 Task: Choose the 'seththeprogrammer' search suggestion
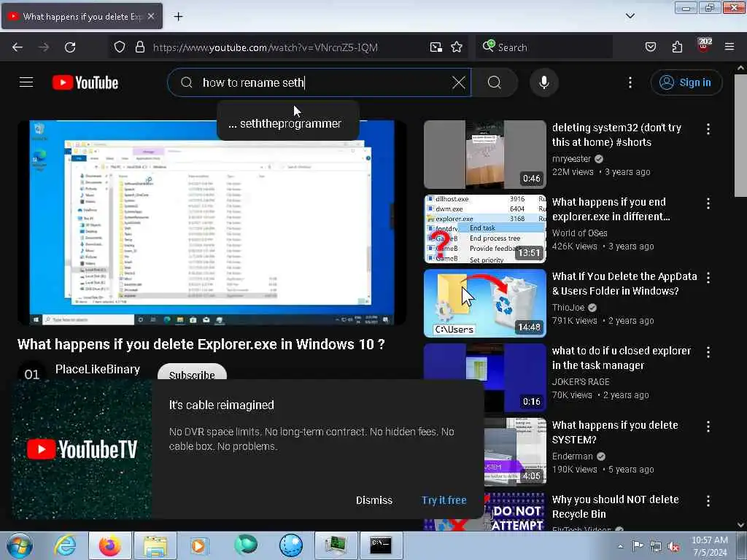coord(288,124)
